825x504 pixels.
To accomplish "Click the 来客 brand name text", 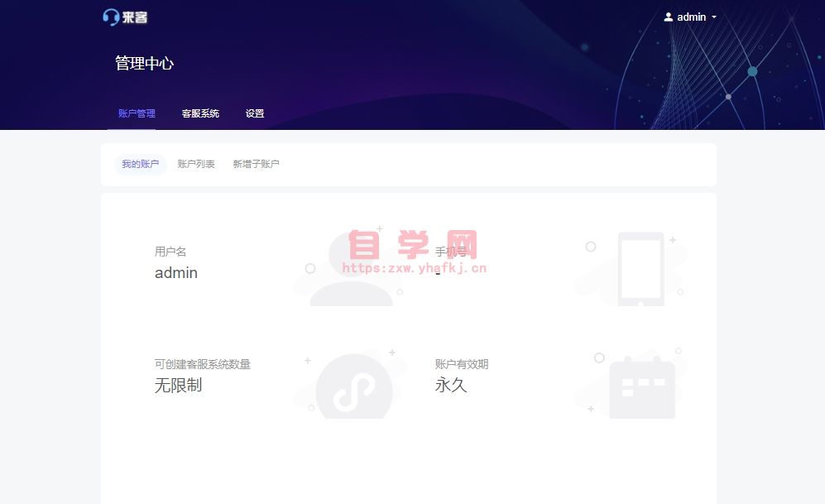I will (135, 17).
